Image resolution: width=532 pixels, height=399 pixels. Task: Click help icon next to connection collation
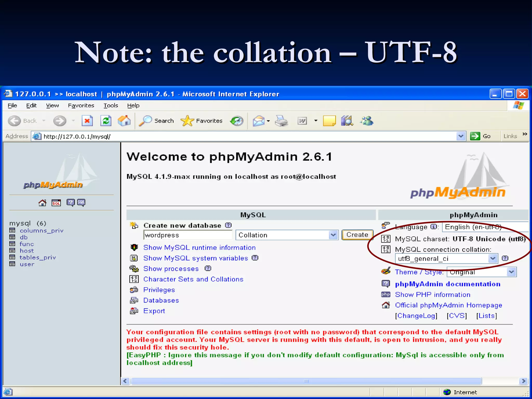coord(505,258)
